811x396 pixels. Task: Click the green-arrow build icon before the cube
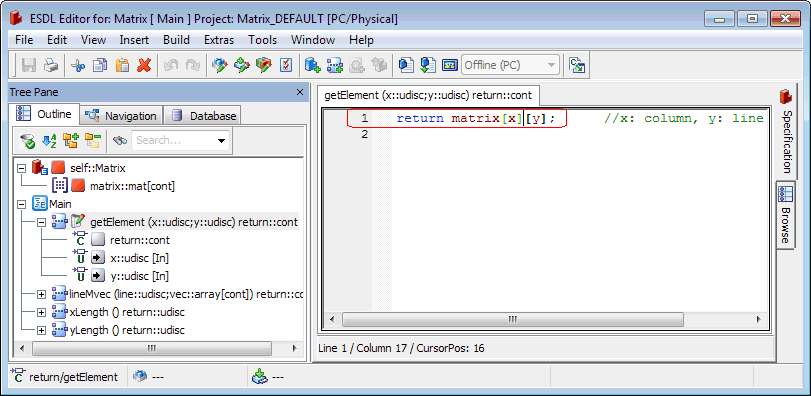click(x=242, y=65)
